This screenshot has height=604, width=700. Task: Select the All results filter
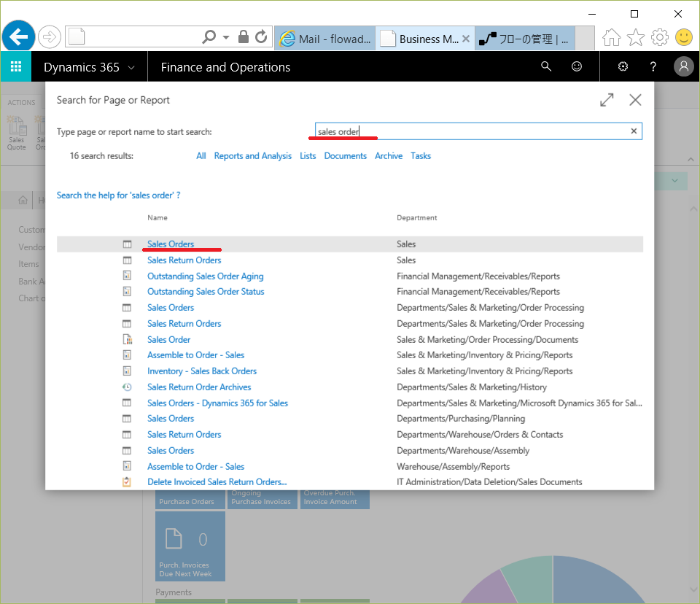201,156
